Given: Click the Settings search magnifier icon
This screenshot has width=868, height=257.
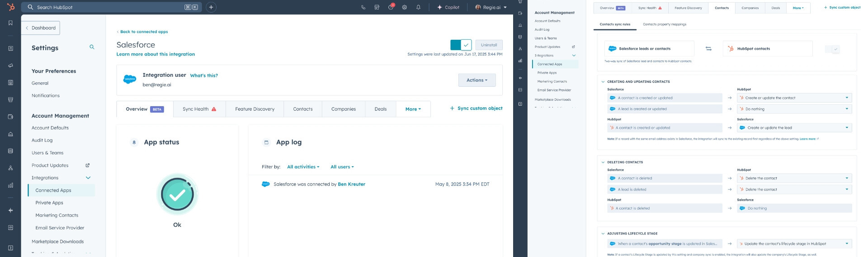Looking at the screenshot, I should [x=92, y=47].
